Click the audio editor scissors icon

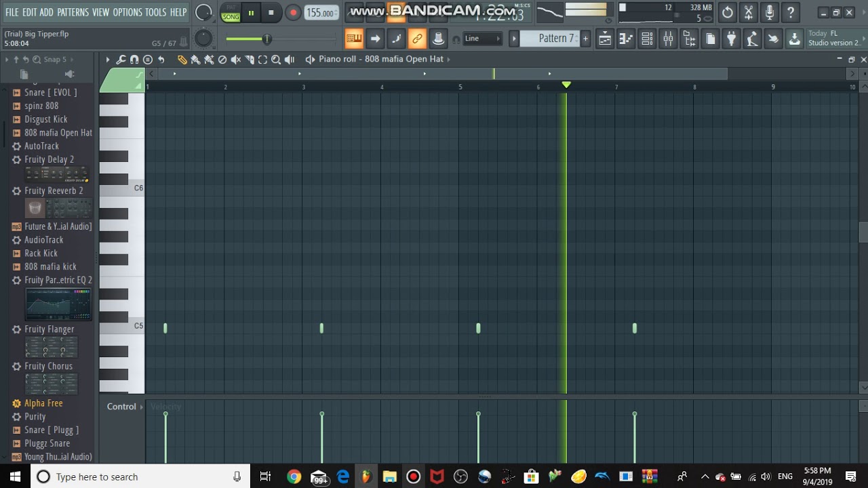(748, 12)
